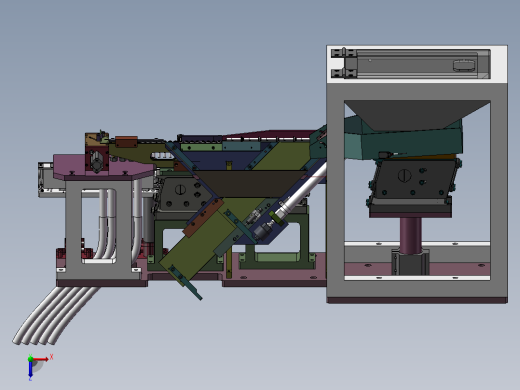Click the black vibrator drive in right frame
Image resolution: width=520 pixels, height=390 pixels.
(x=413, y=179)
